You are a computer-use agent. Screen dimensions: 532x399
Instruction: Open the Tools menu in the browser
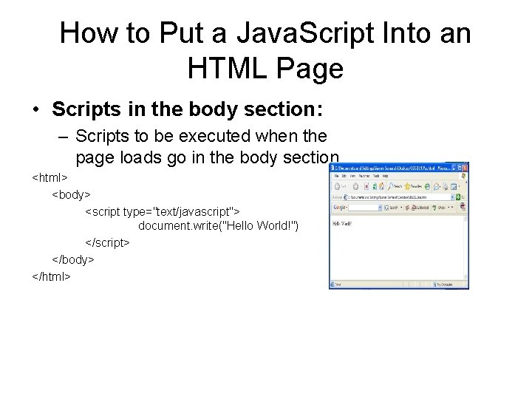[x=376, y=176]
